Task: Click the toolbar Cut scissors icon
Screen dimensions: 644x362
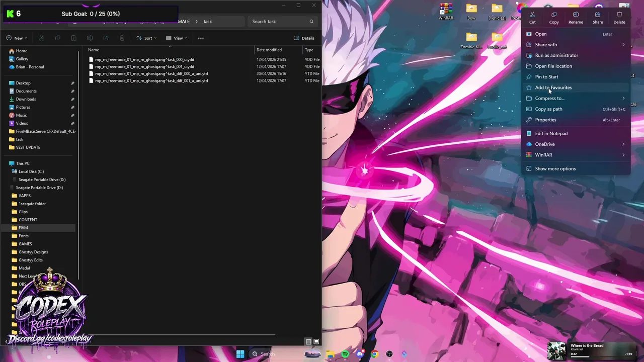Action: click(41, 38)
